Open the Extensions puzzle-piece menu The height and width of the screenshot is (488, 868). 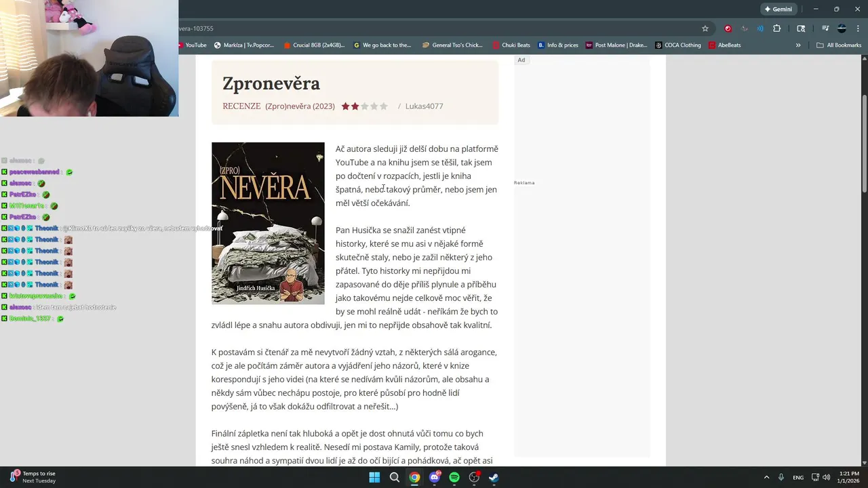tap(777, 28)
